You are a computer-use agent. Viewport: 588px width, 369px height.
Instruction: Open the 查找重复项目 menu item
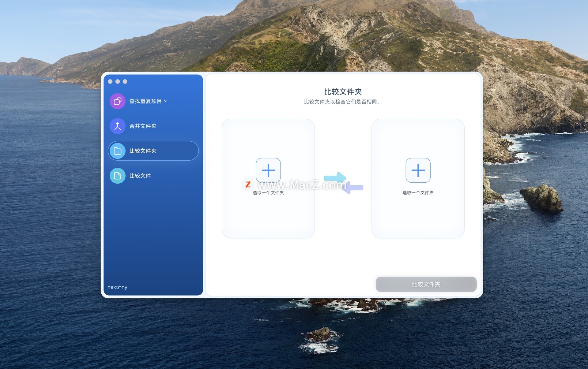[x=145, y=101]
